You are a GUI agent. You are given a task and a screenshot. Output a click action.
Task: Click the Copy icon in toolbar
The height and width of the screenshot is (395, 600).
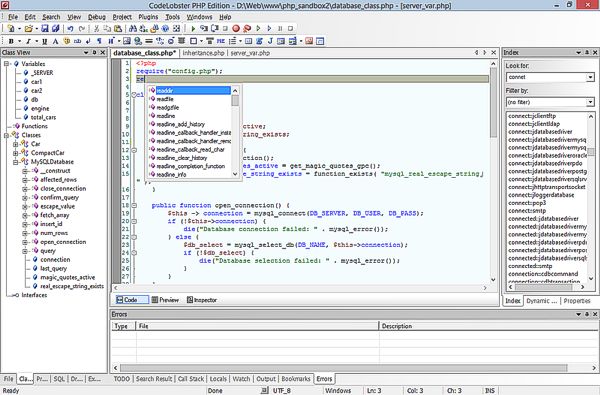tap(107, 28)
